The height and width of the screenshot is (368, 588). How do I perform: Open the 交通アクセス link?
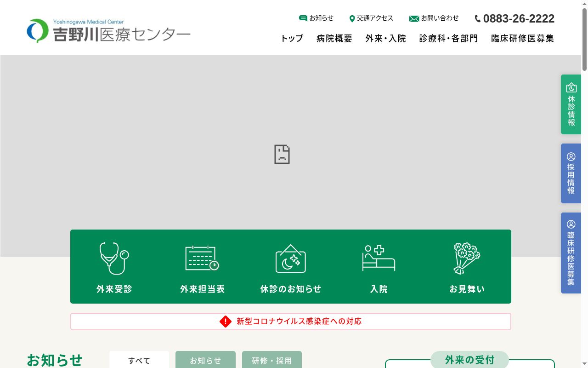tap(375, 18)
